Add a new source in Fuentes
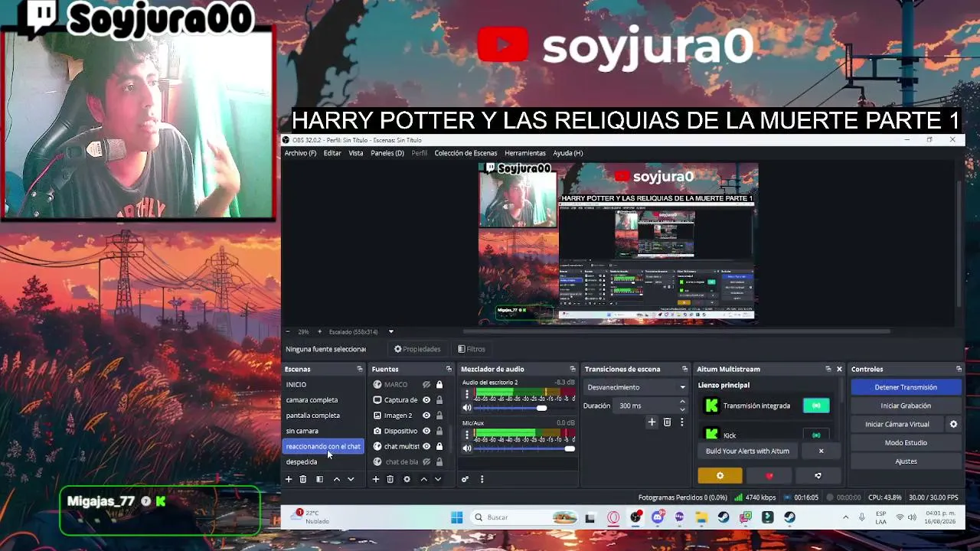980x551 pixels. tap(375, 479)
